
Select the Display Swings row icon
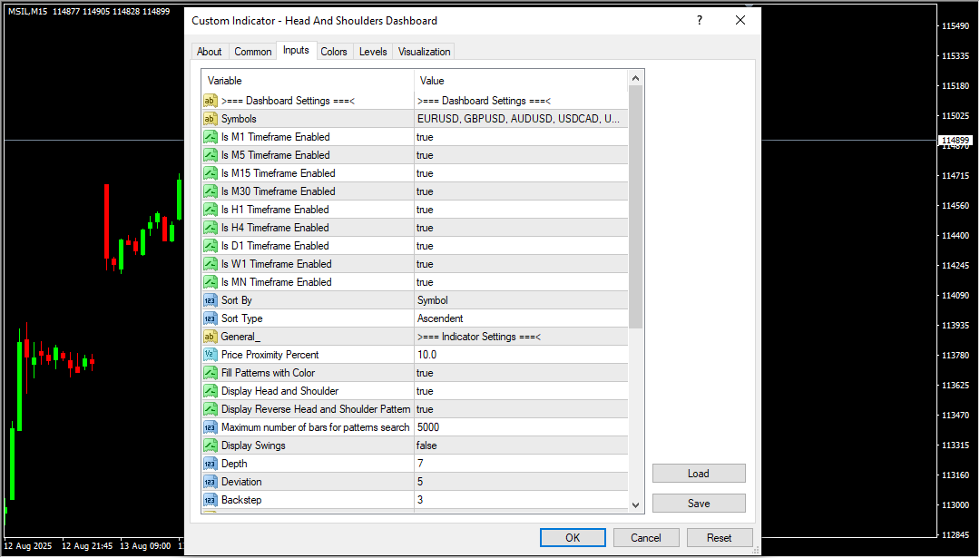point(210,445)
